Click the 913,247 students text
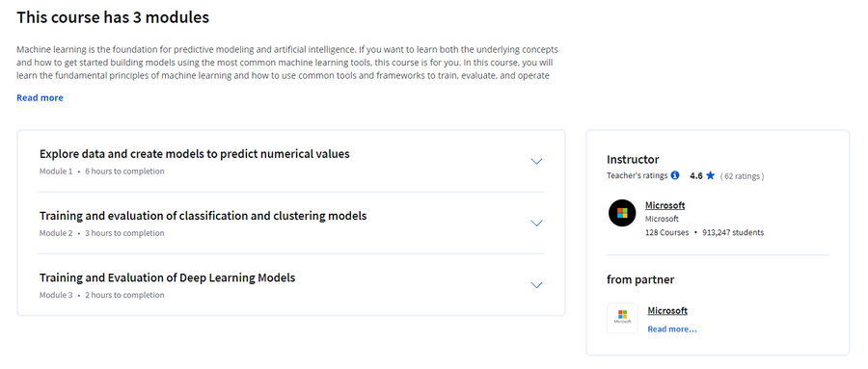This screenshot has height=369, width=868. (733, 233)
